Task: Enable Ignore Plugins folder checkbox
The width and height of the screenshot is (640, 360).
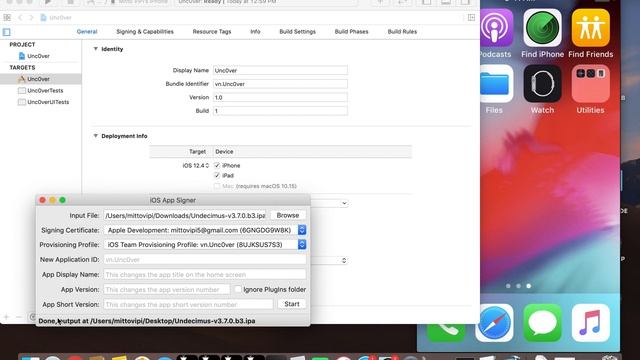Action: [238, 289]
